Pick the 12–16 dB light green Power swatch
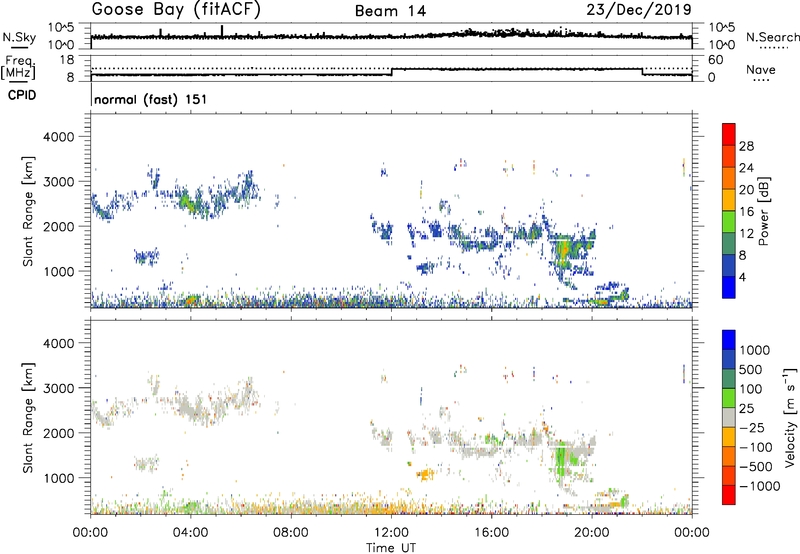The image size is (800, 554). [729, 221]
